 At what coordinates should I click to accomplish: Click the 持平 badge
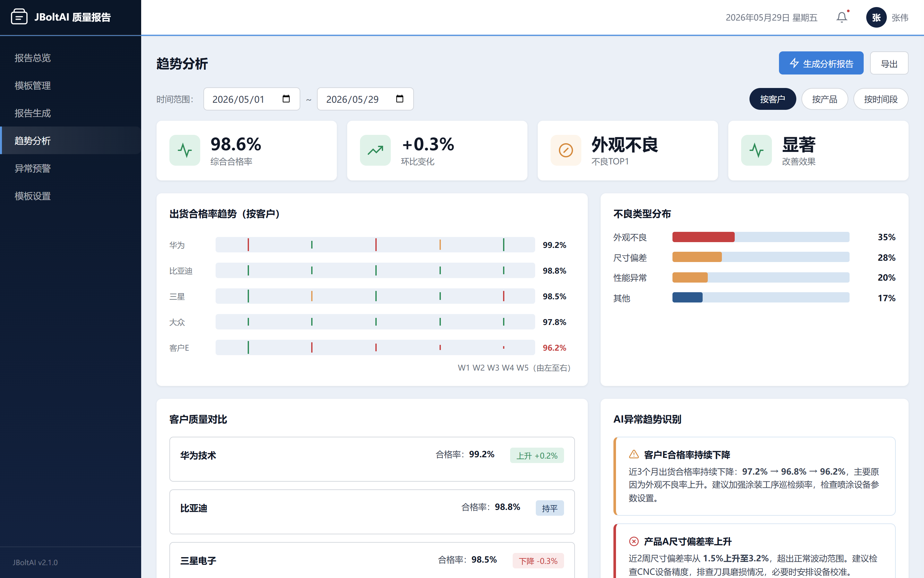(550, 508)
